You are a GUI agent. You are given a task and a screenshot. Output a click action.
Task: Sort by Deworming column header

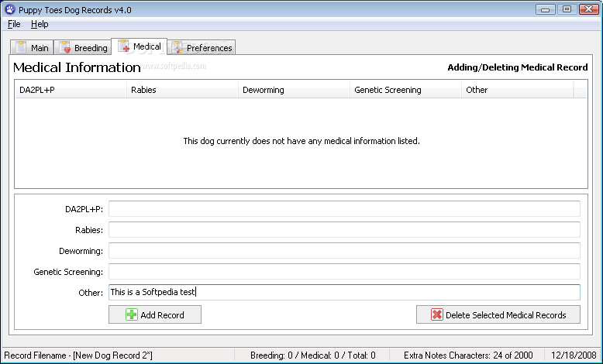pos(294,90)
